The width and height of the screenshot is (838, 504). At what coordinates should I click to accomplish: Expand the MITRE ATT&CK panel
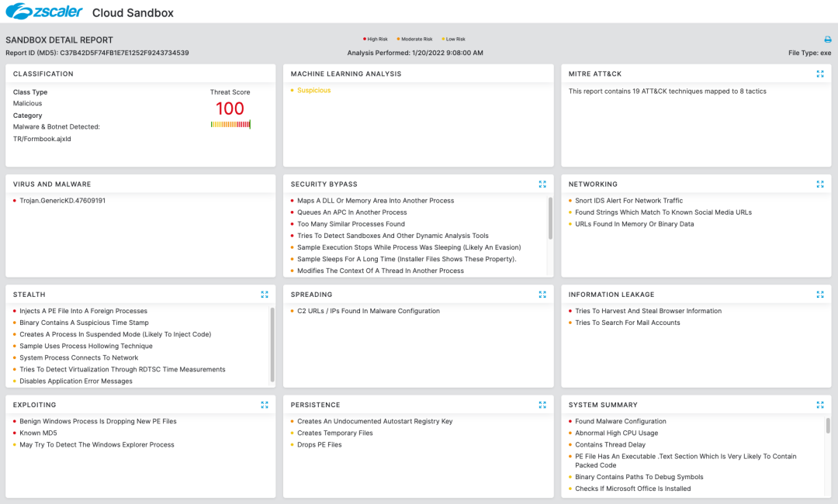tap(820, 74)
